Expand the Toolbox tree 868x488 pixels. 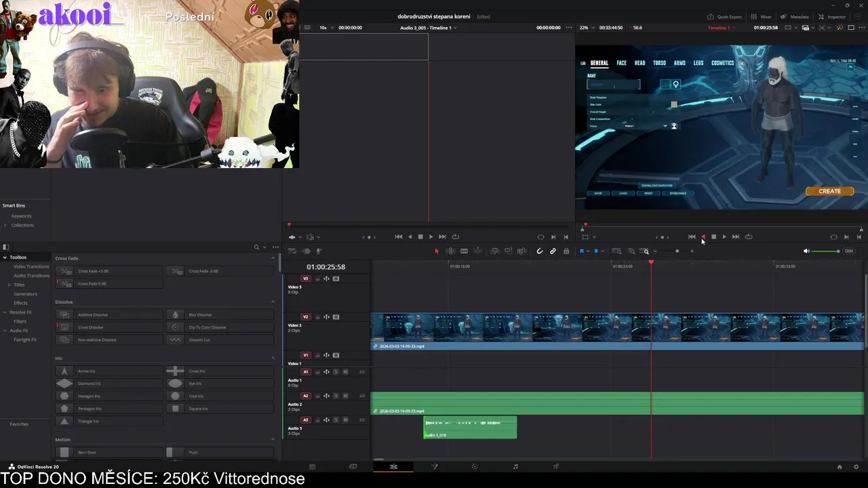[x=5, y=258]
